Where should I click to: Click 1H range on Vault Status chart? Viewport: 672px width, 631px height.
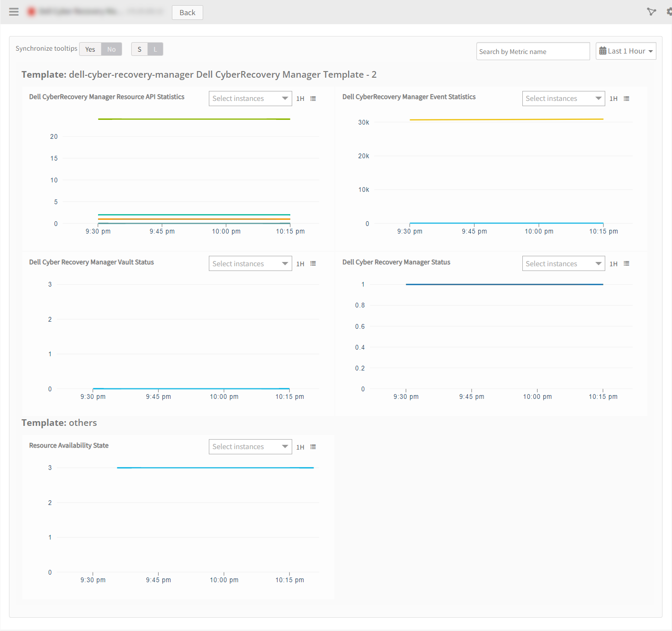[x=300, y=264]
